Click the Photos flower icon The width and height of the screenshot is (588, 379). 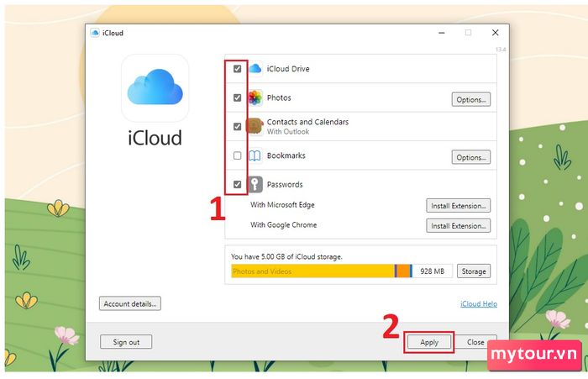point(255,98)
